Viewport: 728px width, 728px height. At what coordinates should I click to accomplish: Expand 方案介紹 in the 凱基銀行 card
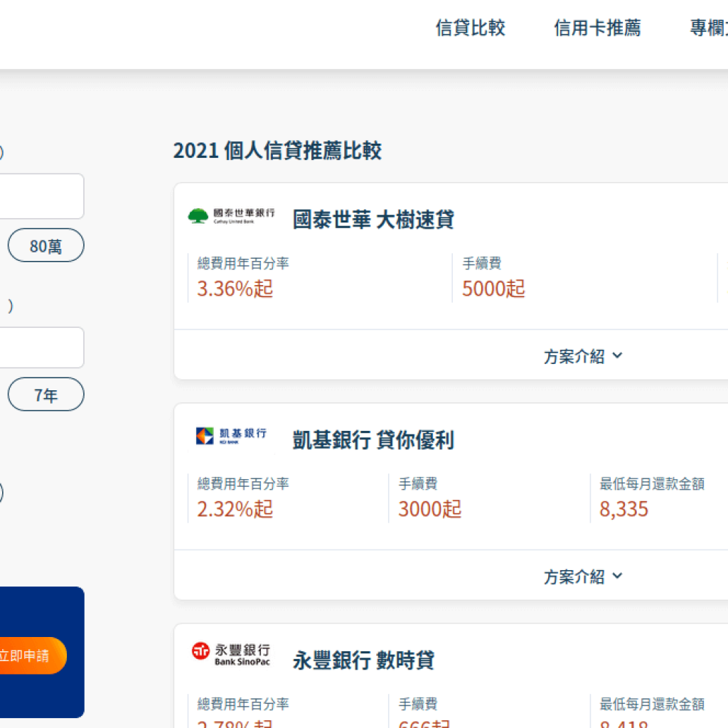[x=583, y=577]
